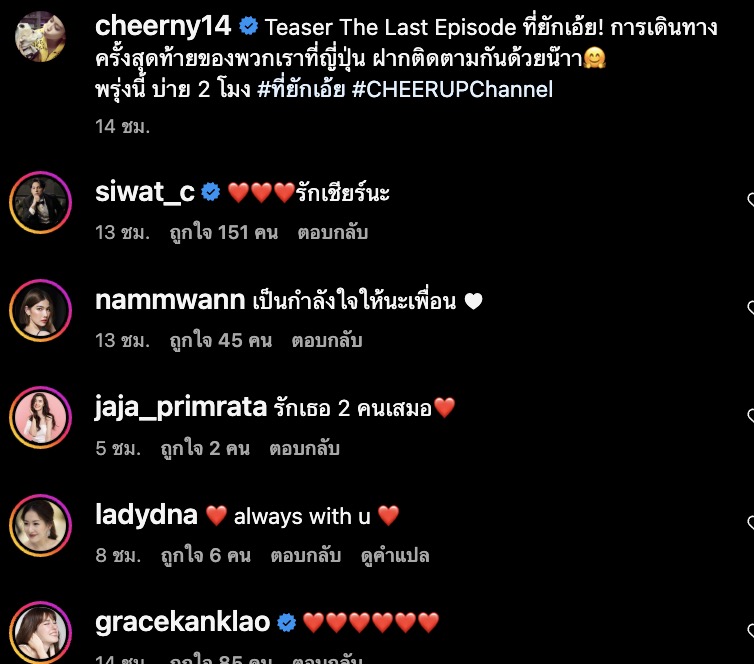The image size is (754, 664).
Task: Reply (ตอบกลับ) to siwat_c's comment
Action: point(333,233)
